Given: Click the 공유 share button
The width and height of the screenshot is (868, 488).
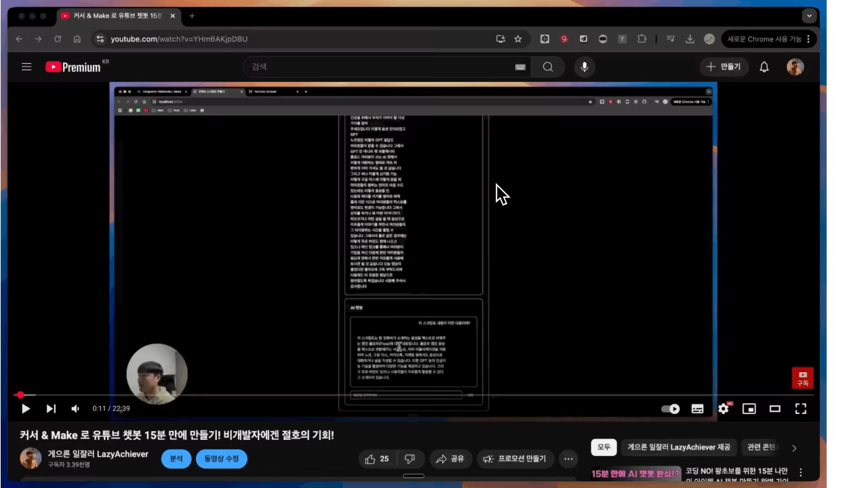Looking at the screenshot, I should point(450,459).
